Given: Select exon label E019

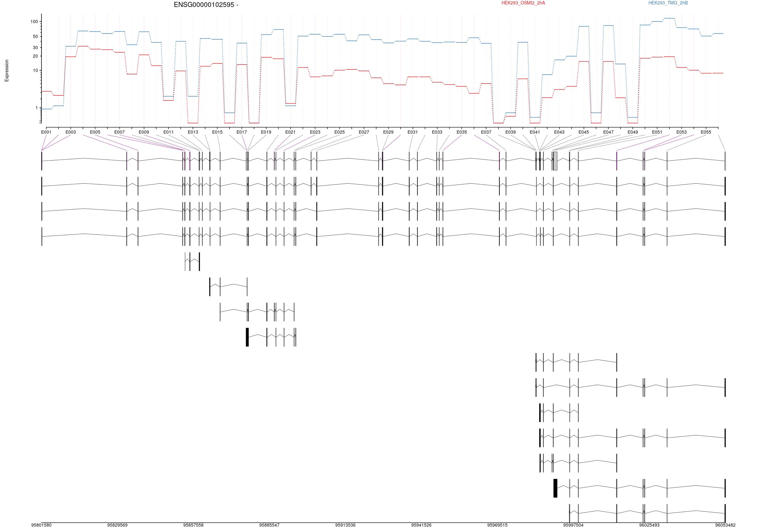Looking at the screenshot, I should click(266, 132).
